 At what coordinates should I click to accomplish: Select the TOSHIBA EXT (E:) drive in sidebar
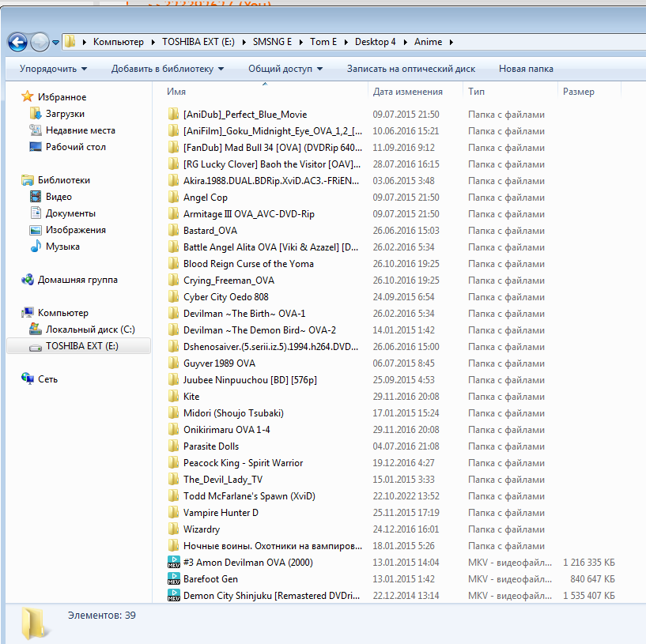tap(79, 346)
